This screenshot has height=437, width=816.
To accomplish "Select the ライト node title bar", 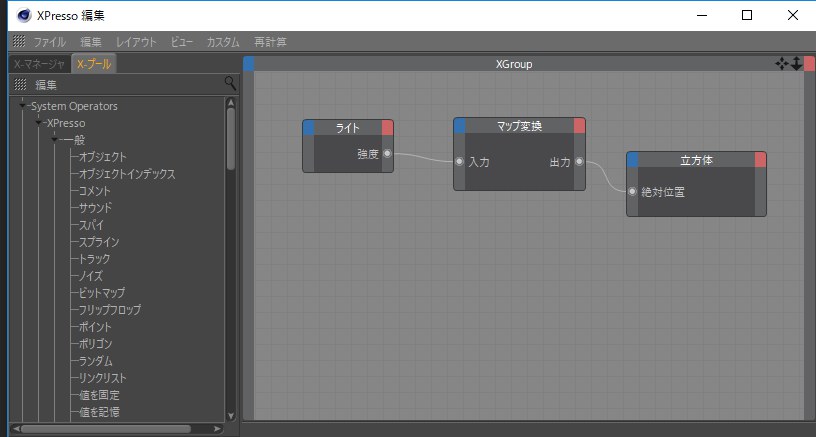I will point(348,128).
